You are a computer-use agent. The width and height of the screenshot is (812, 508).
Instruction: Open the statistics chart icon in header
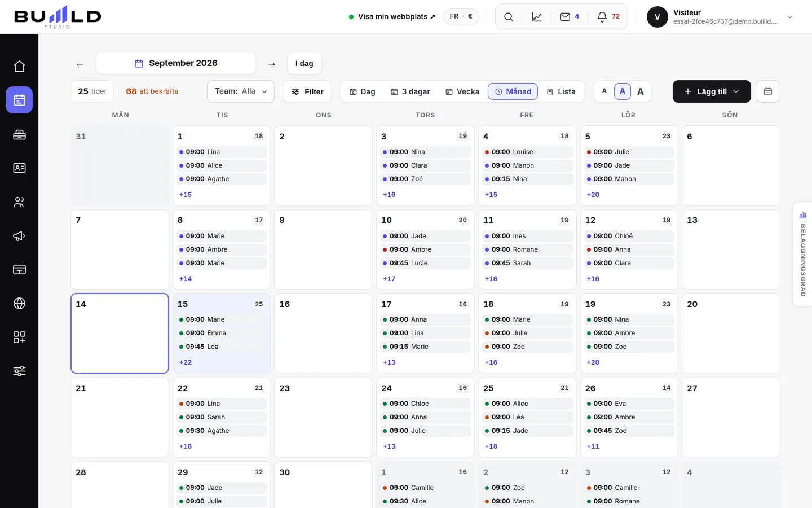point(537,17)
